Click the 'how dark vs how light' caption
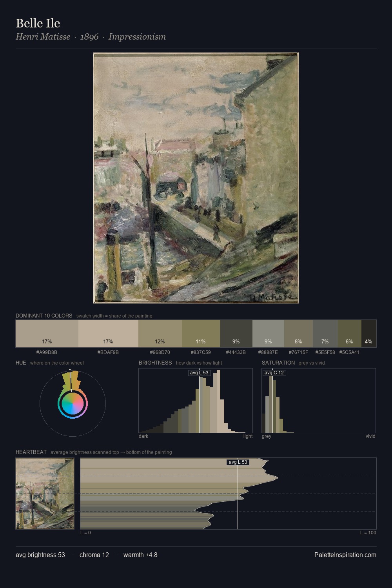 point(199,363)
